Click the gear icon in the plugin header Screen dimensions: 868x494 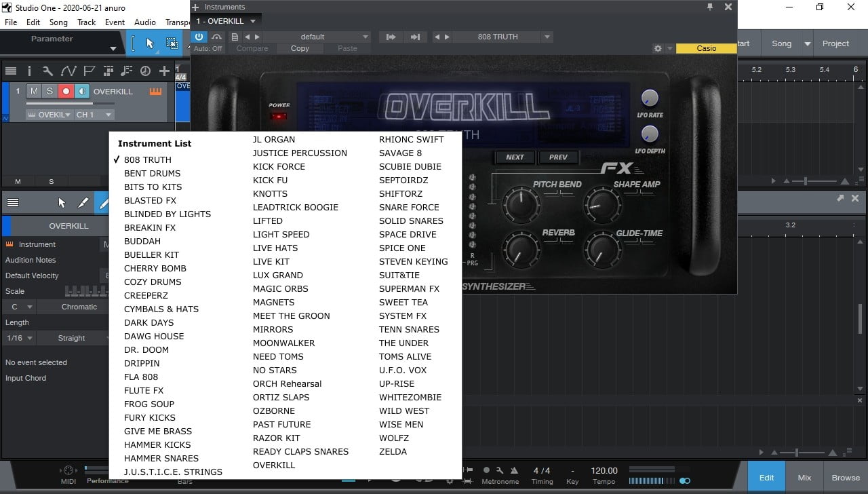pos(657,49)
